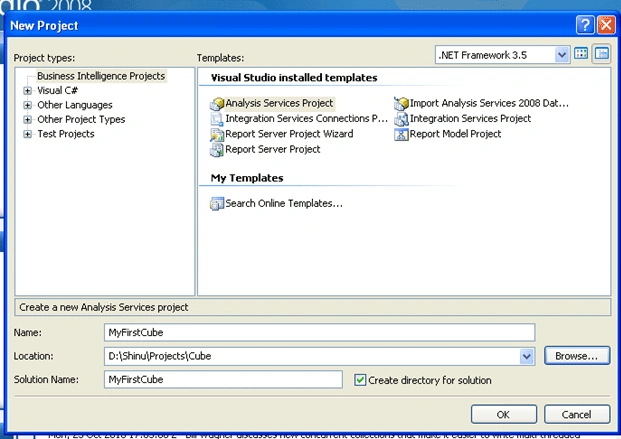The image size is (621, 439).
Task: Click into the Solution Name field
Action: click(223, 380)
